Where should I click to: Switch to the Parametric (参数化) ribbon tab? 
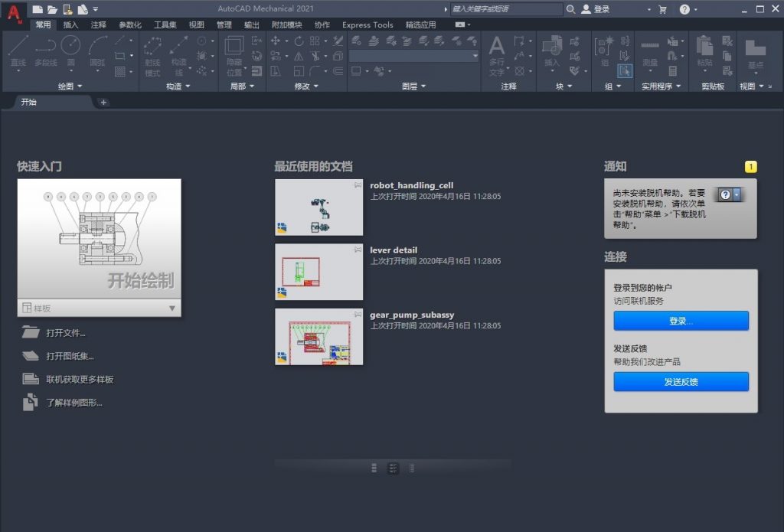pos(130,24)
